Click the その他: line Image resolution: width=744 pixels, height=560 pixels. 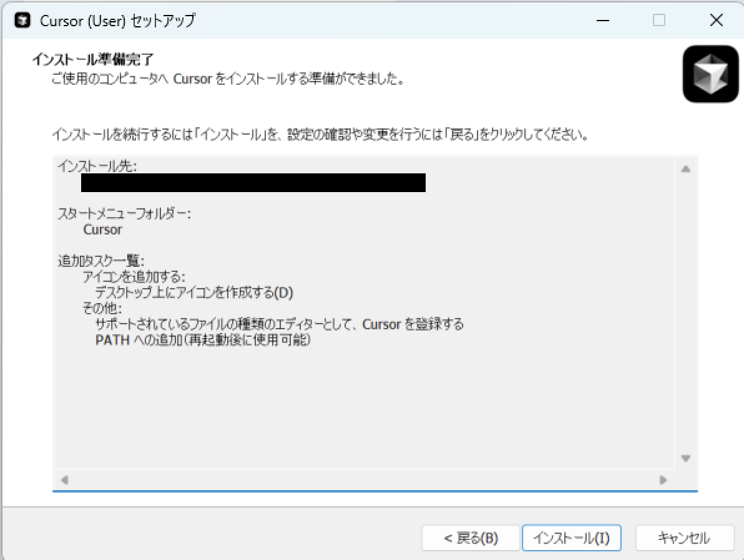click(102, 309)
